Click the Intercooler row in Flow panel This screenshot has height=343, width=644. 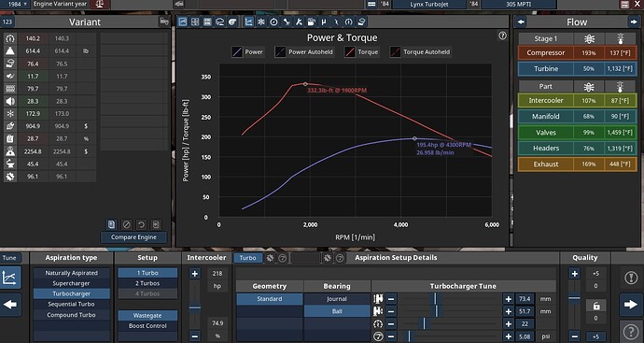pyautogui.click(x=577, y=100)
